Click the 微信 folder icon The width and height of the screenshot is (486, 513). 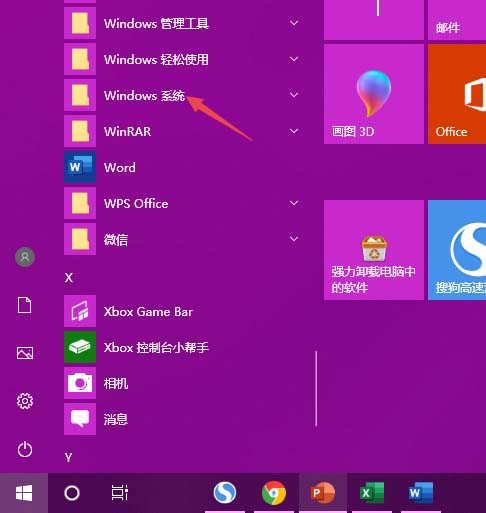[80, 239]
